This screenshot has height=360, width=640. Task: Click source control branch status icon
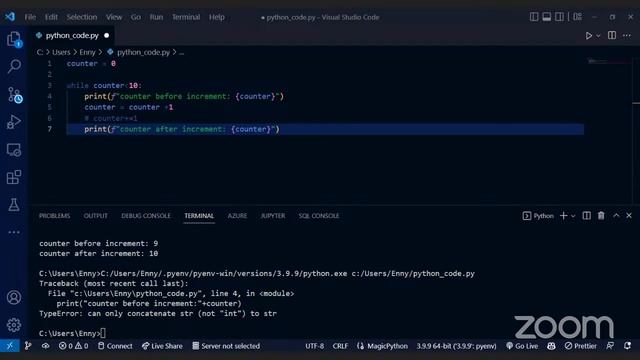tap(28, 346)
